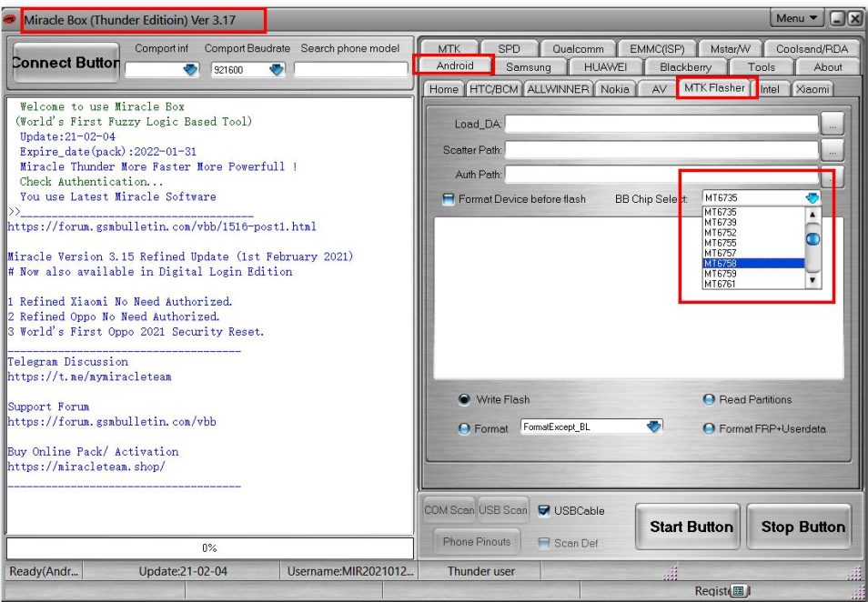The width and height of the screenshot is (868, 602).
Task: Choose MT6735 in the chip list
Action: [x=752, y=212]
